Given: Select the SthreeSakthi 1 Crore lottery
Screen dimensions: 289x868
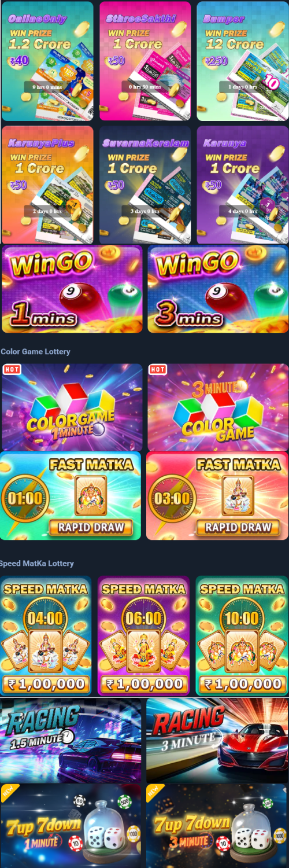Looking at the screenshot, I should (x=144, y=61).
